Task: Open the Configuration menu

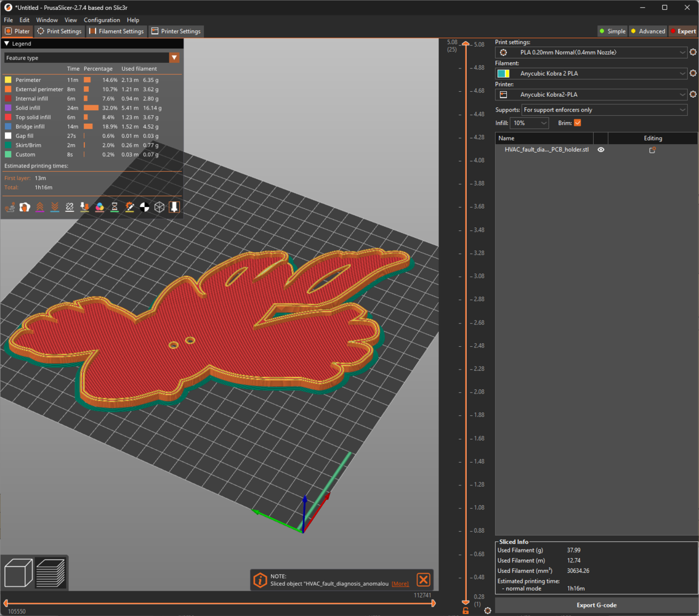Action: coord(102,20)
